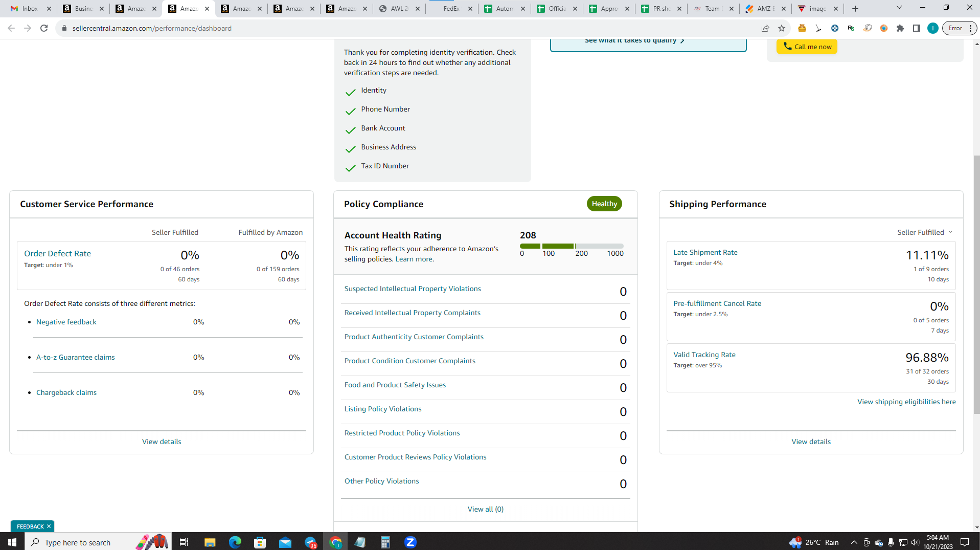Open the Extensions puzzle icon
This screenshot has height=550, width=980.
pyautogui.click(x=900, y=28)
